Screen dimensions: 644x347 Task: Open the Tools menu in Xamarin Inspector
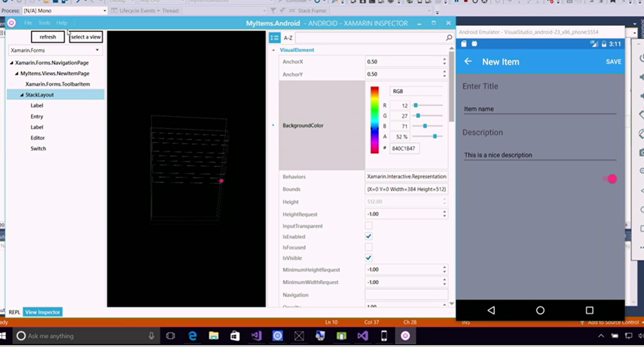click(x=44, y=23)
